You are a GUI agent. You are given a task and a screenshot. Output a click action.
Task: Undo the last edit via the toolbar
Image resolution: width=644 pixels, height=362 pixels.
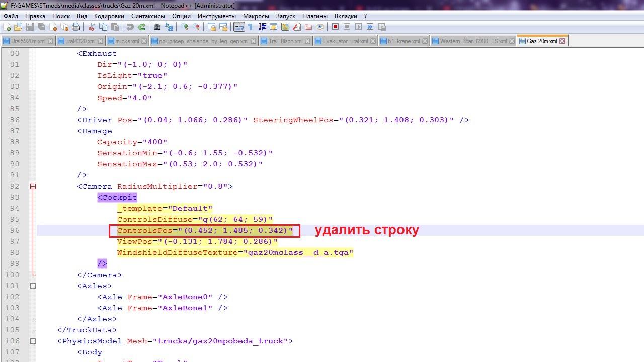[130, 27]
